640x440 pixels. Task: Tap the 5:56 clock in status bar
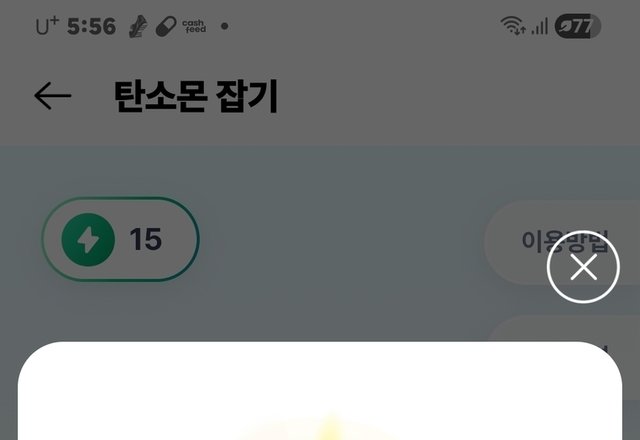point(91,27)
